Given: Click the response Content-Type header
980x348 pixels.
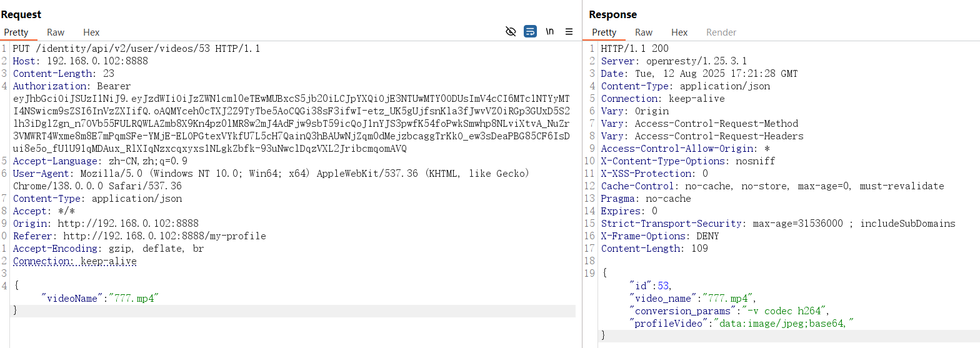Looking at the screenshot, I should [x=686, y=86].
